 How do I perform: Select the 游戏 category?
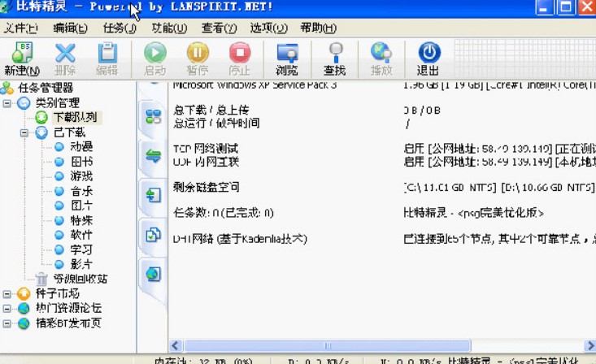pos(81,176)
